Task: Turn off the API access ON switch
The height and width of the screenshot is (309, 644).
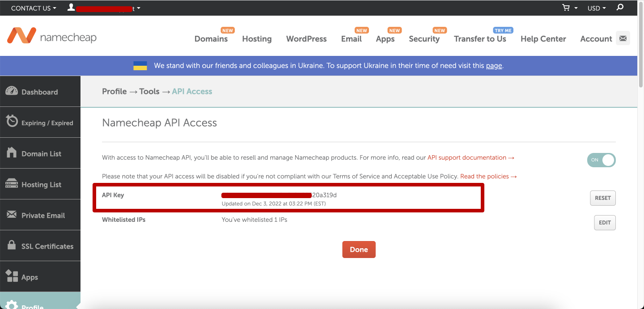Action: tap(602, 160)
